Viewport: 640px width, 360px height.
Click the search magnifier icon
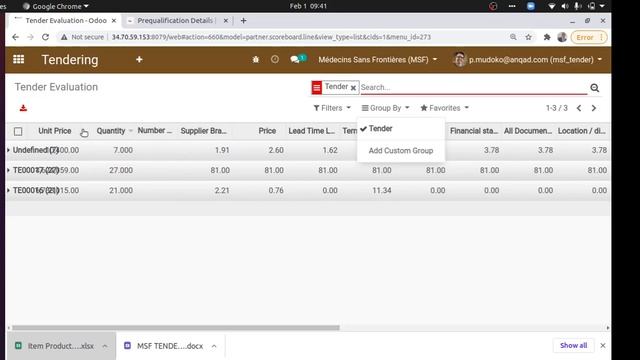click(x=595, y=87)
